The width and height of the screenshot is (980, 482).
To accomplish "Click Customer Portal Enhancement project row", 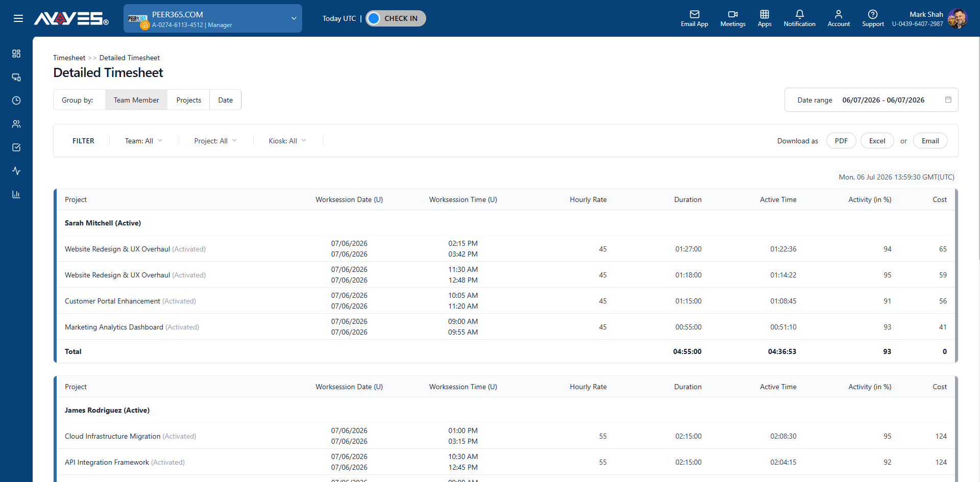I will click(x=505, y=301).
